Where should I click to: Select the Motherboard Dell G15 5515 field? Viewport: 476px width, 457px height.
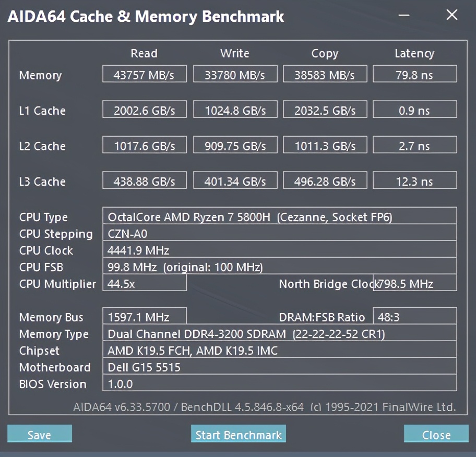[x=279, y=367]
